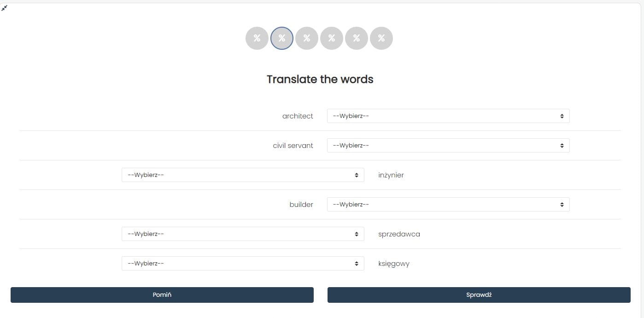Open the fifth percent progress circle

click(x=357, y=38)
